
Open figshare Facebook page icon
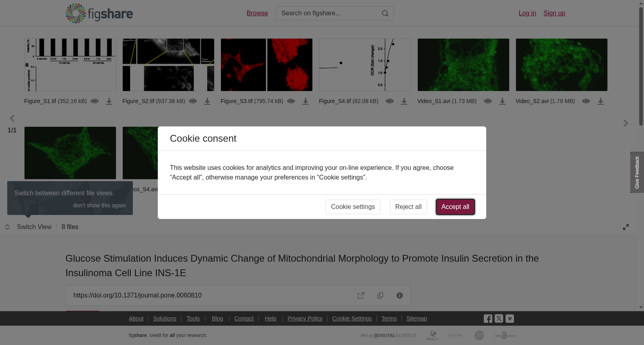point(488,319)
